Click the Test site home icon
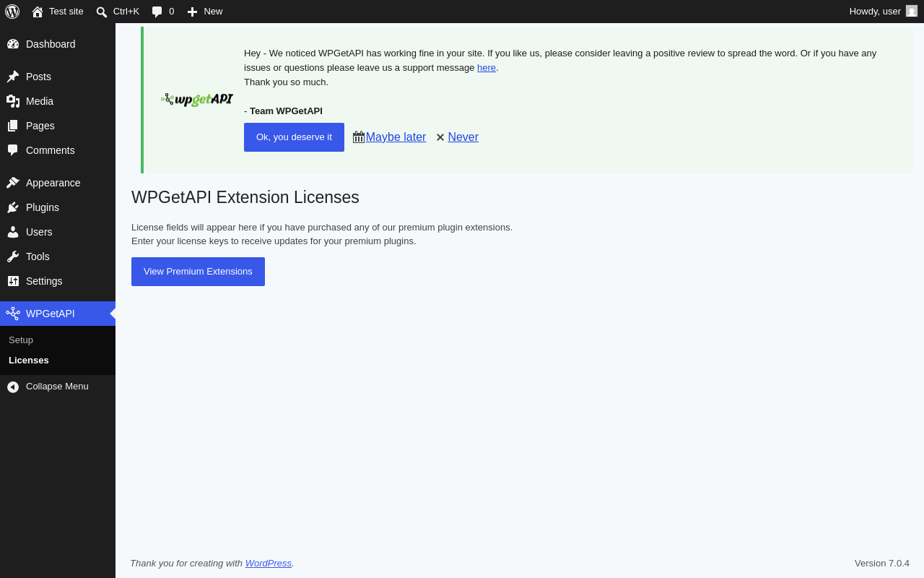Screen dimensions: 924x578 point(38,12)
